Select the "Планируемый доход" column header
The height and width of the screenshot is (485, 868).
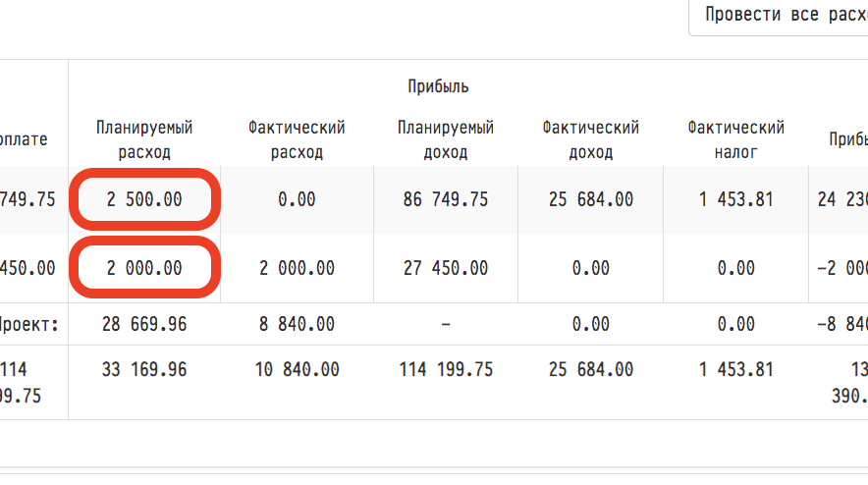446,139
